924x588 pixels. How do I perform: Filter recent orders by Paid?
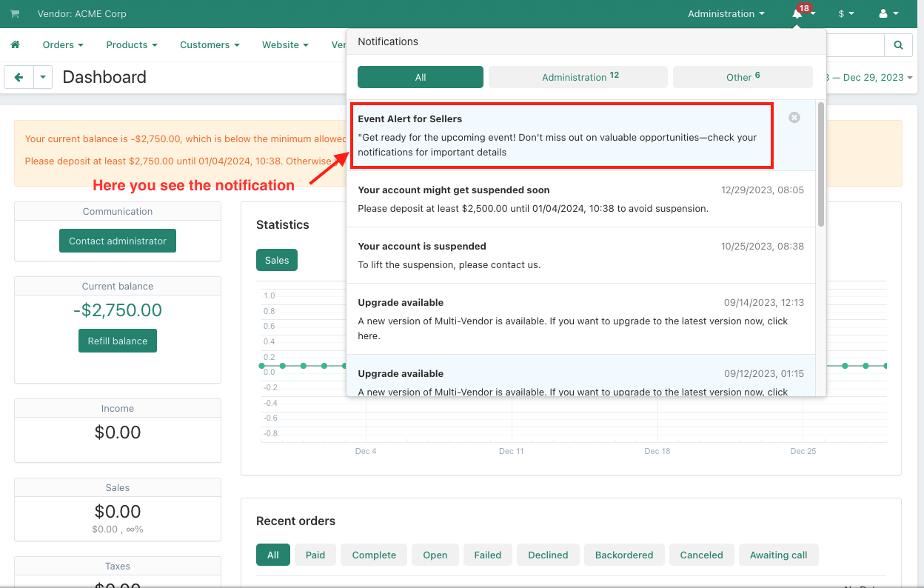(x=315, y=555)
